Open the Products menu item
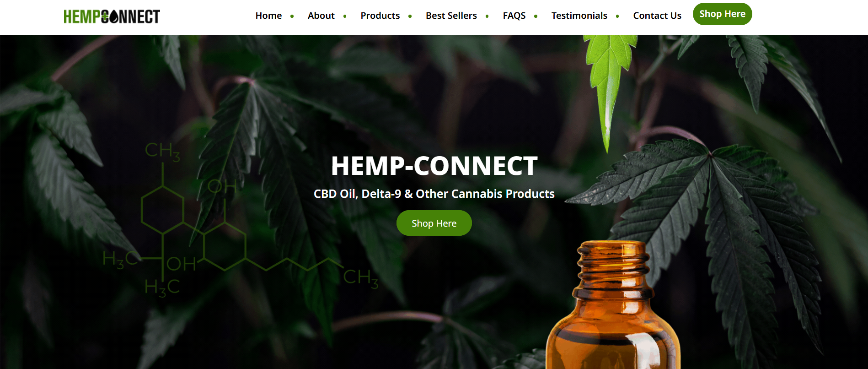This screenshot has width=868, height=369. coord(380,16)
